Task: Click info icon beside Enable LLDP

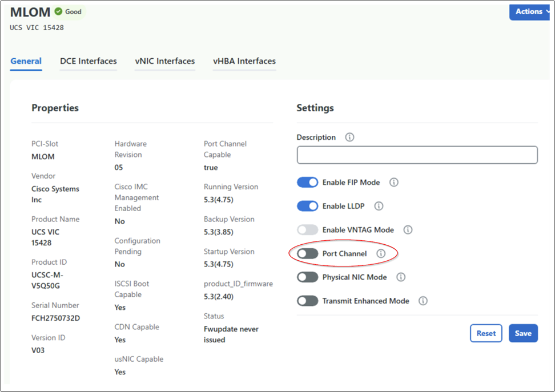Action: [x=379, y=206]
